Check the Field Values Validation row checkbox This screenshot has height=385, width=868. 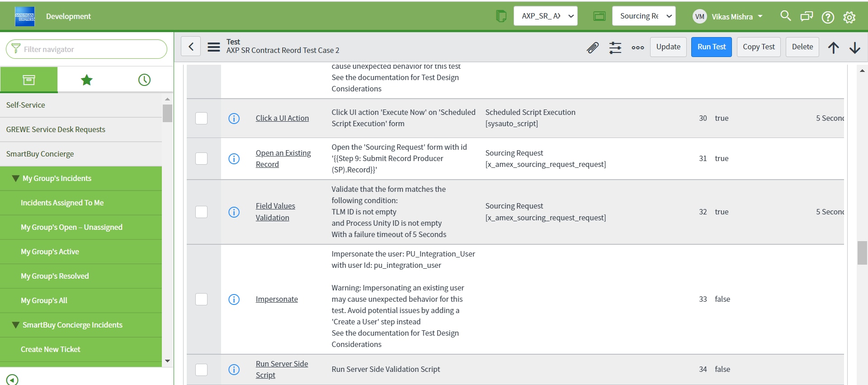click(201, 212)
